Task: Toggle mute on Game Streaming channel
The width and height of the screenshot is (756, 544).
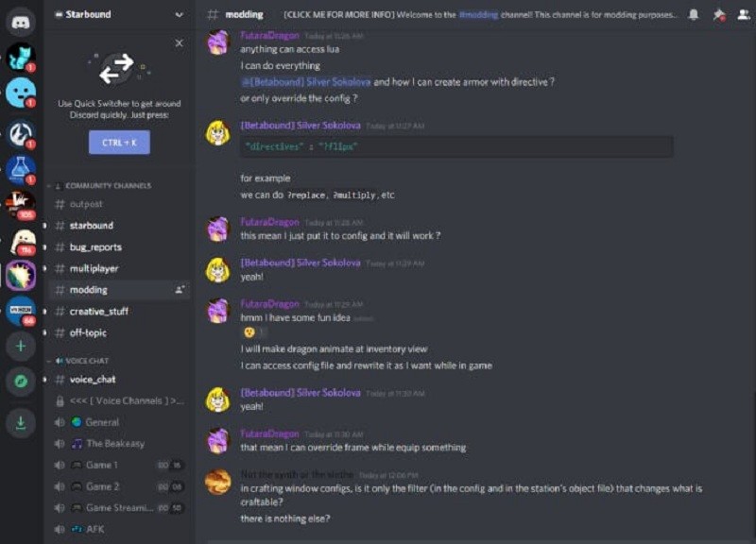Action: tap(57, 505)
